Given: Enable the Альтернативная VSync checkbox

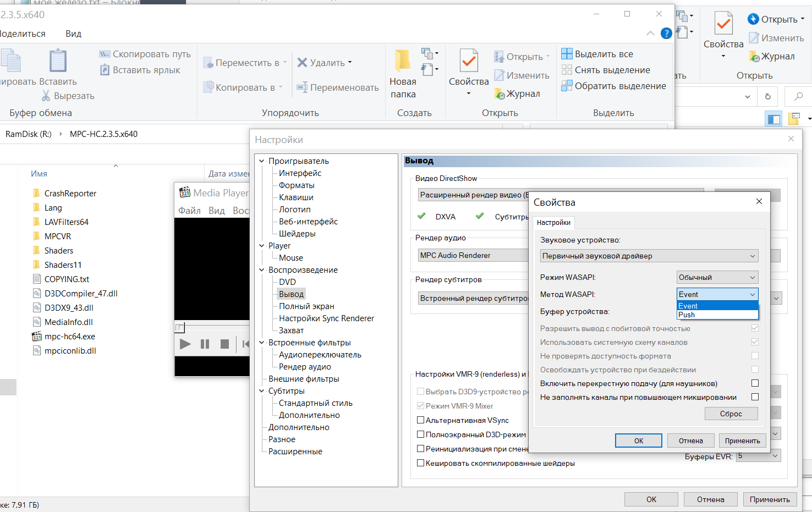Looking at the screenshot, I should pyautogui.click(x=421, y=420).
